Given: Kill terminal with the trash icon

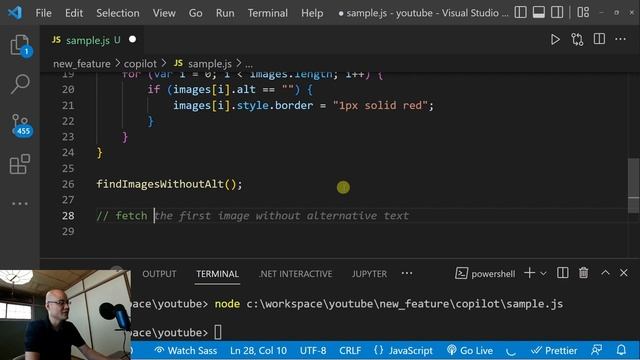Looking at the screenshot, I should 584,273.
